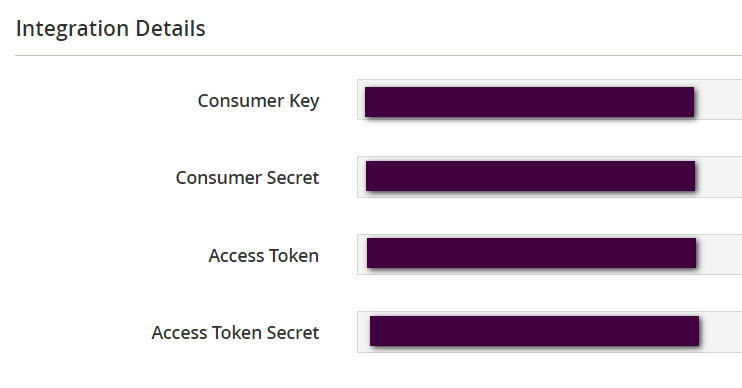The width and height of the screenshot is (742, 388).
Task: Click the divider line below Integration Details
Action: tap(379, 55)
